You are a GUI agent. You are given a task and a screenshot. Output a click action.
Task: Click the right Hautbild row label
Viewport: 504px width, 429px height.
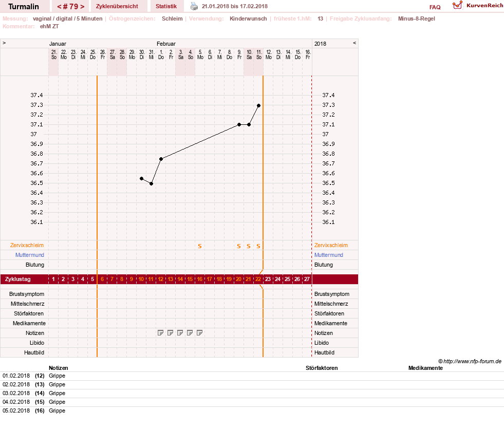pyautogui.click(x=324, y=352)
